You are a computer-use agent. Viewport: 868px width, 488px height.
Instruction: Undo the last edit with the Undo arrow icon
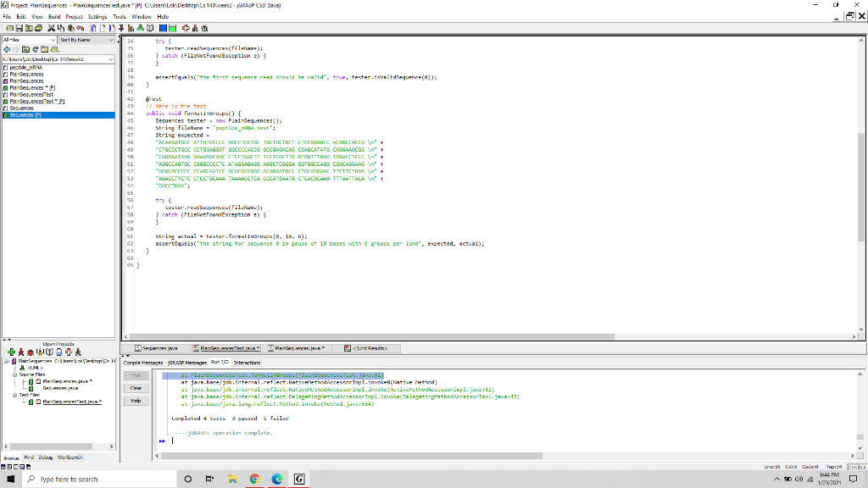tap(80, 26)
